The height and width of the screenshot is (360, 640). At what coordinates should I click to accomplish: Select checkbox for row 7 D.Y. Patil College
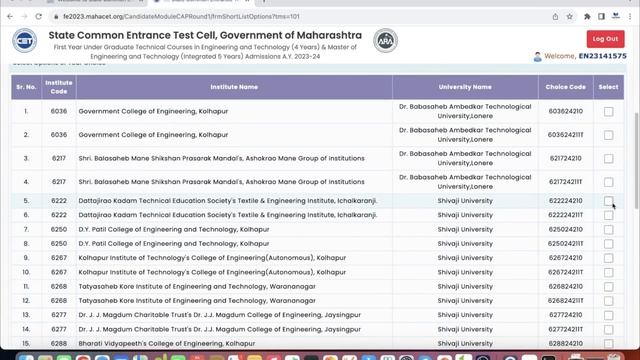[608, 229]
